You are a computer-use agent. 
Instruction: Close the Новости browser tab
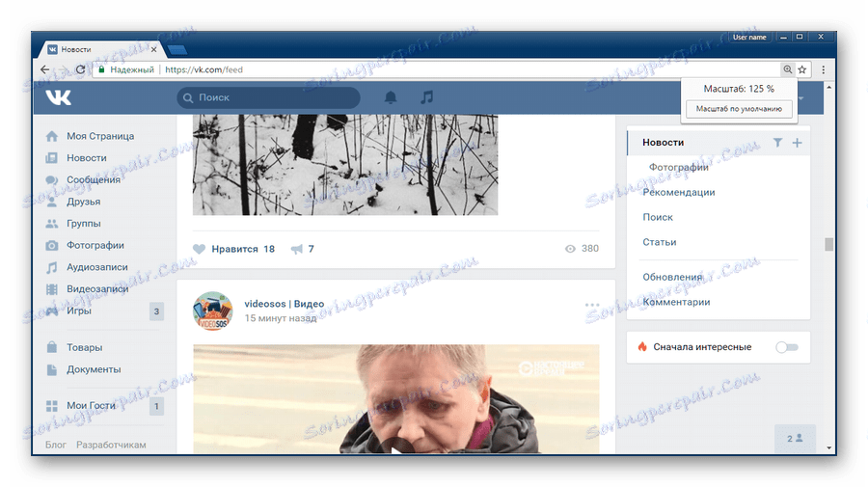point(154,49)
